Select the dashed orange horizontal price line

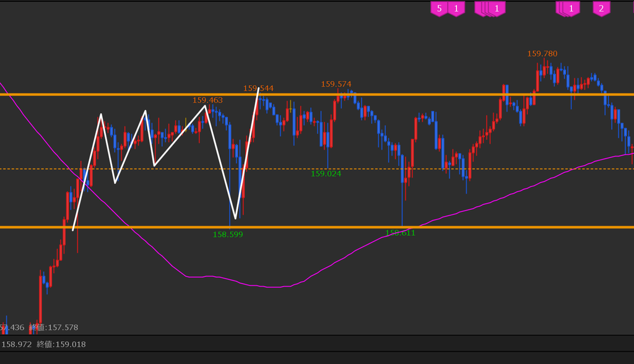pos(317,168)
